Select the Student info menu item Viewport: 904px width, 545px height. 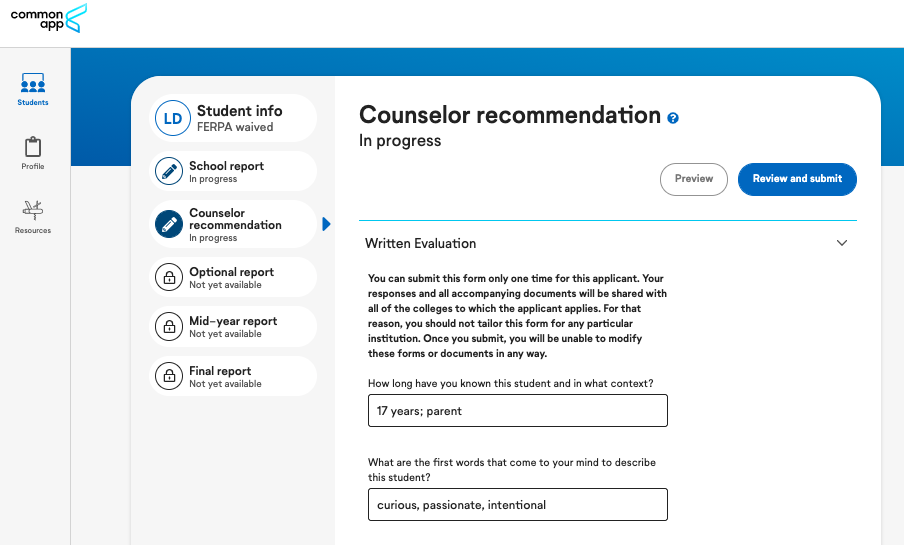click(x=233, y=118)
